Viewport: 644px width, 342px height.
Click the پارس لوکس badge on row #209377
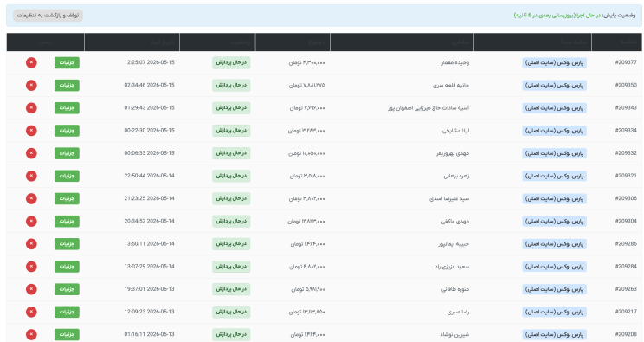click(x=555, y=62)
